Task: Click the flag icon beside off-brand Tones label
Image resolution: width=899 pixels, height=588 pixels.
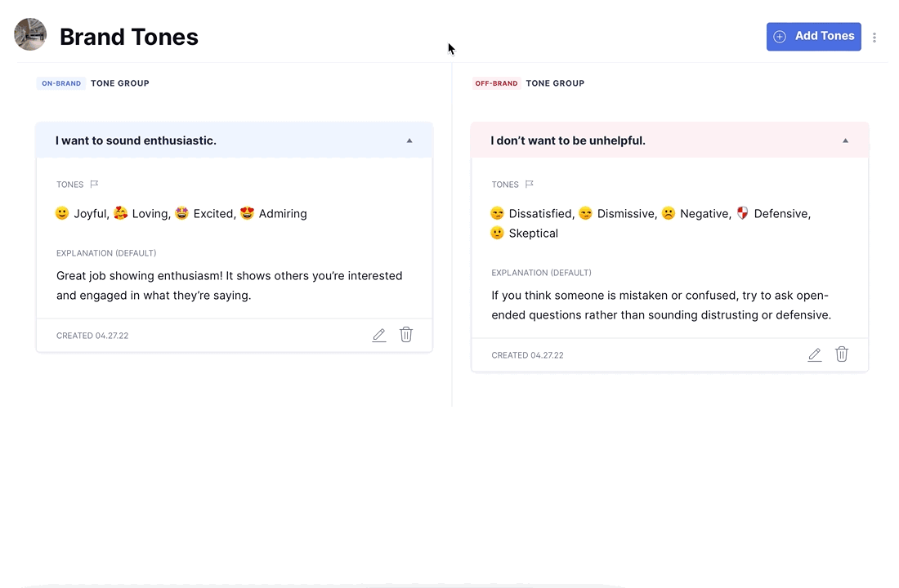Action: pos(530,185)
